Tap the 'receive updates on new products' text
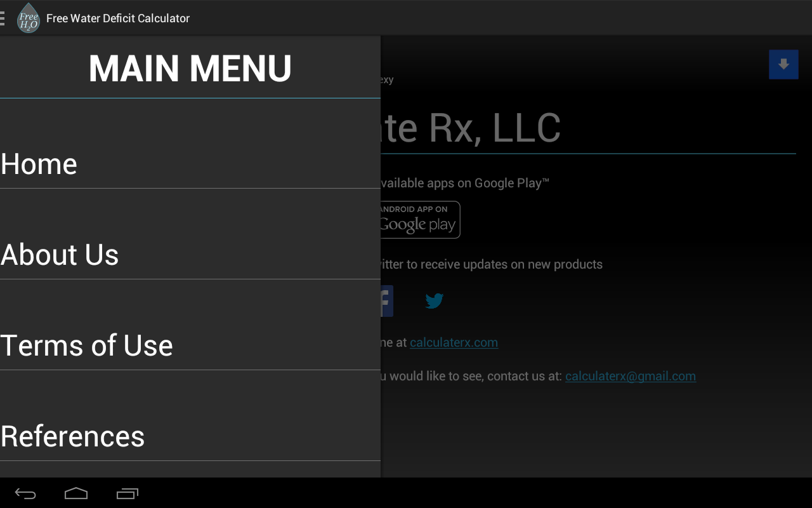Image resolution: width=812 pixels, height=508 pixels. 511,264
